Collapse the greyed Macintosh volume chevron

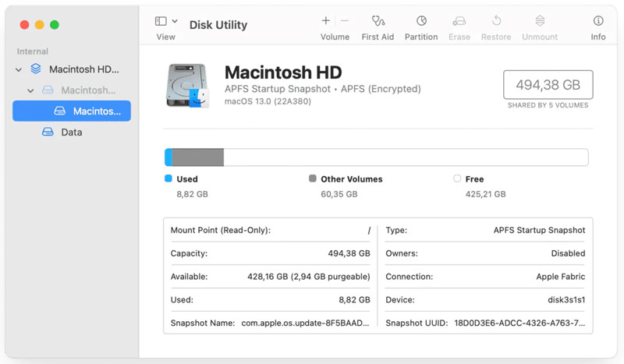click(30, 90)
